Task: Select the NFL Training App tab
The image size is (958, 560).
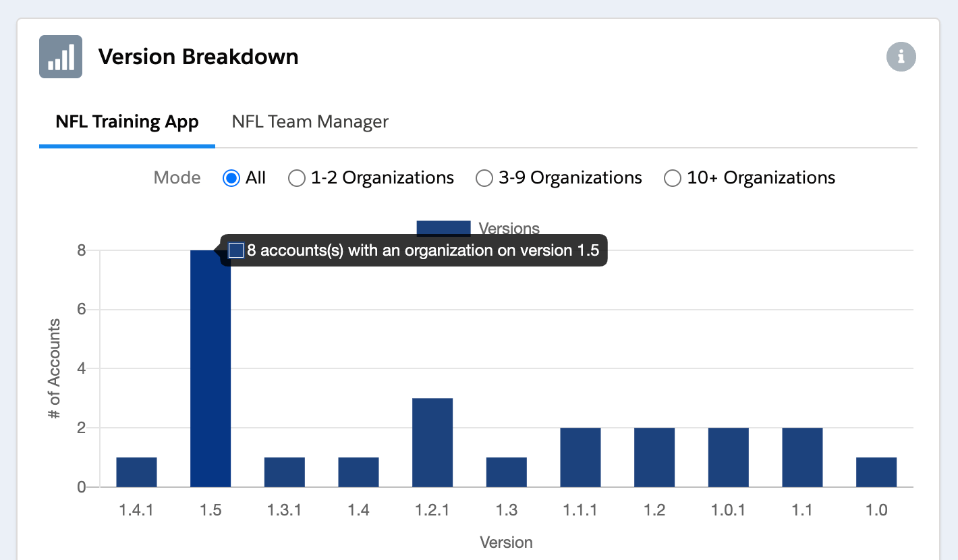Action: (x=127, y=122)
